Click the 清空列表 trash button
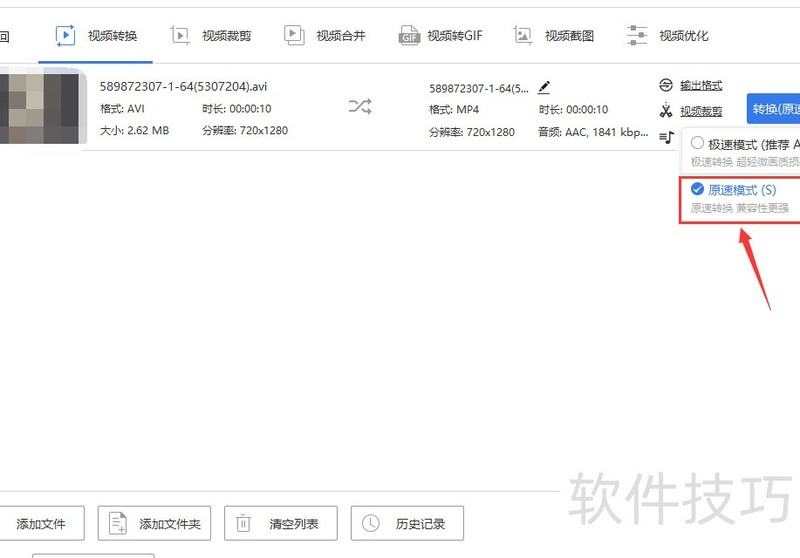800x558 pixels. (281, 523)
